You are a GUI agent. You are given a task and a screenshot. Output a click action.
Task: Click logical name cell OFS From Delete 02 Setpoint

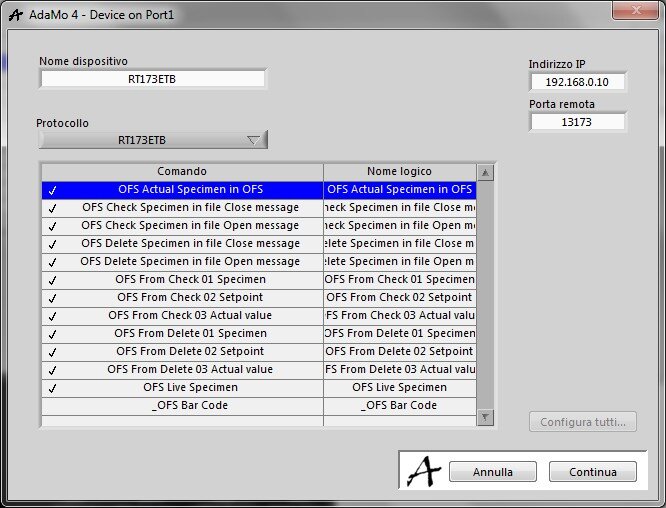coord(400,352)
